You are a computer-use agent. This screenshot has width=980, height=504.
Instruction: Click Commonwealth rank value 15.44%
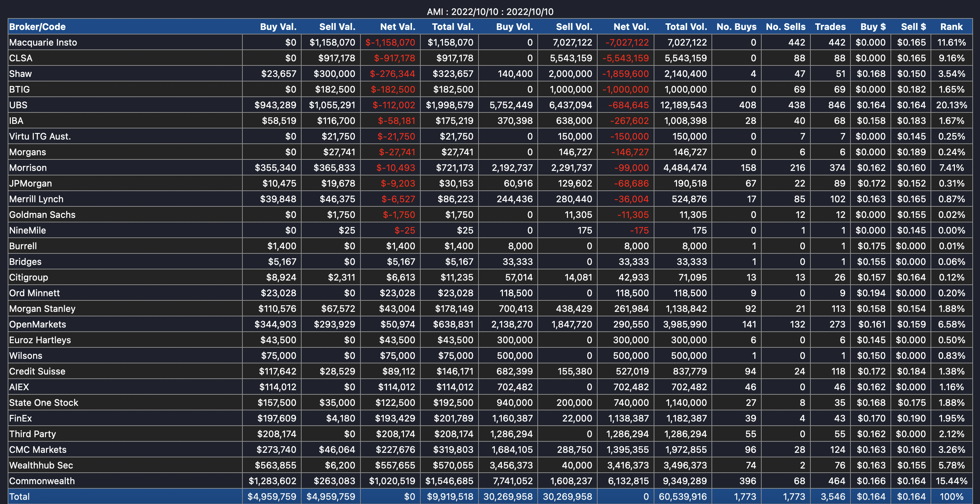pyautogui.click(x=951, y=481)
